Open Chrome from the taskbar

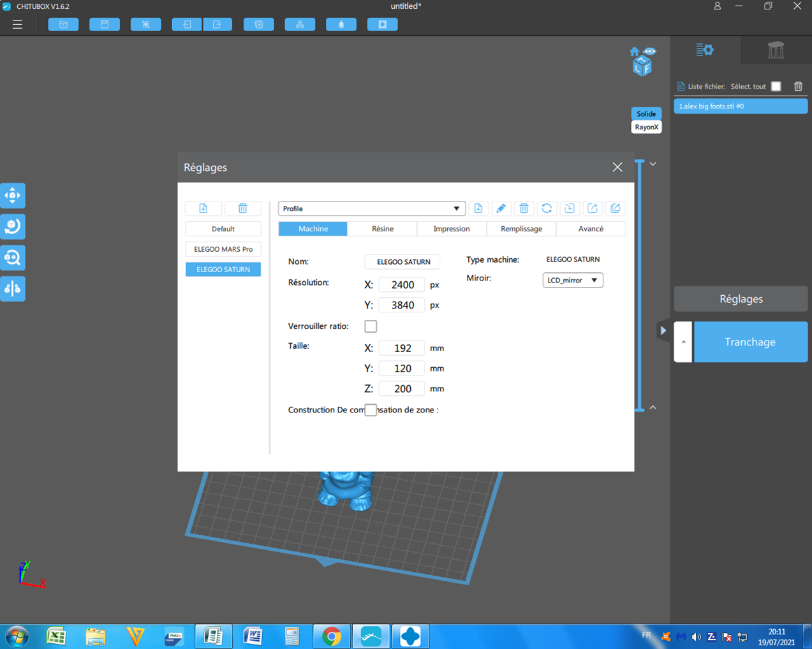coord(331,636)
